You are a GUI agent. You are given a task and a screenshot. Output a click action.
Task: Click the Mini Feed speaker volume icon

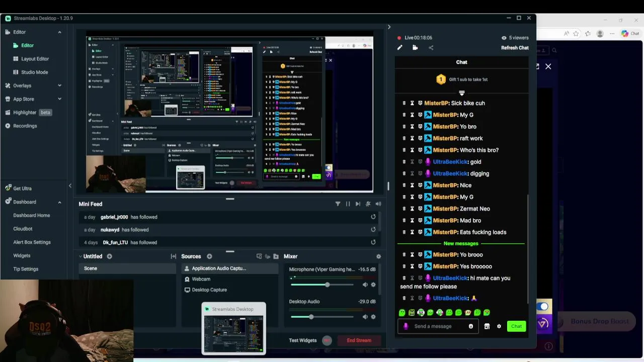tap(378, 204)
